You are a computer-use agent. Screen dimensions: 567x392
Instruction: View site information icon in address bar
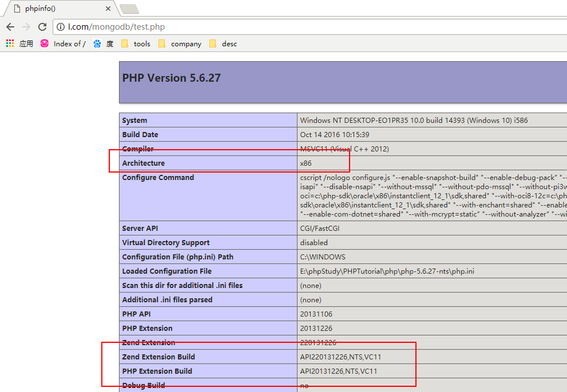61,27
